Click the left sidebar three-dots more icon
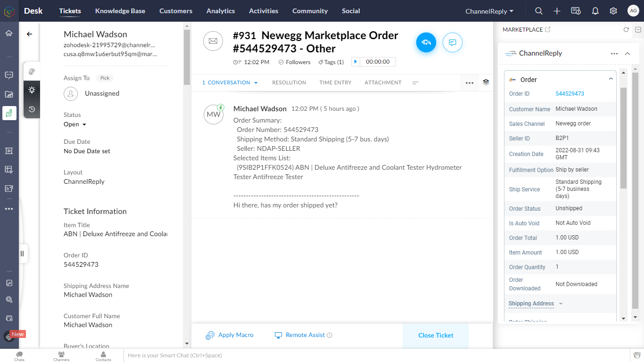 click(x=9, y=208)
